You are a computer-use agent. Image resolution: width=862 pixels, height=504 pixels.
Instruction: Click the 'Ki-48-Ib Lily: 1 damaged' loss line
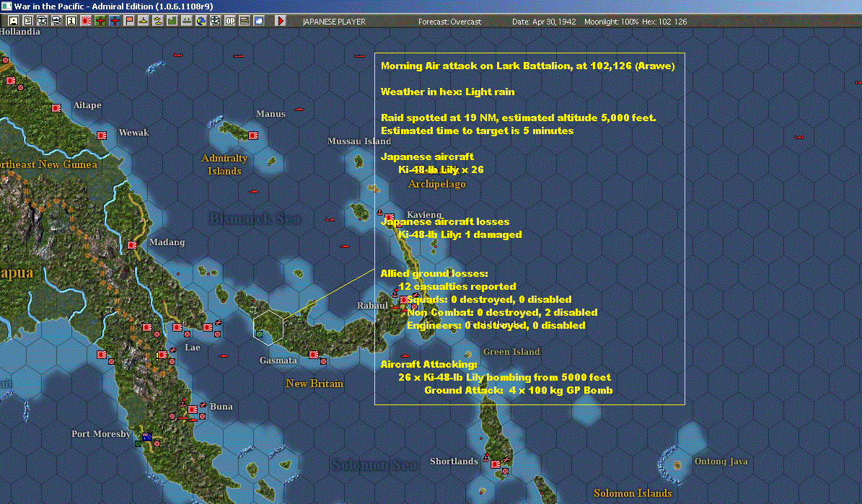coord(459,234)
